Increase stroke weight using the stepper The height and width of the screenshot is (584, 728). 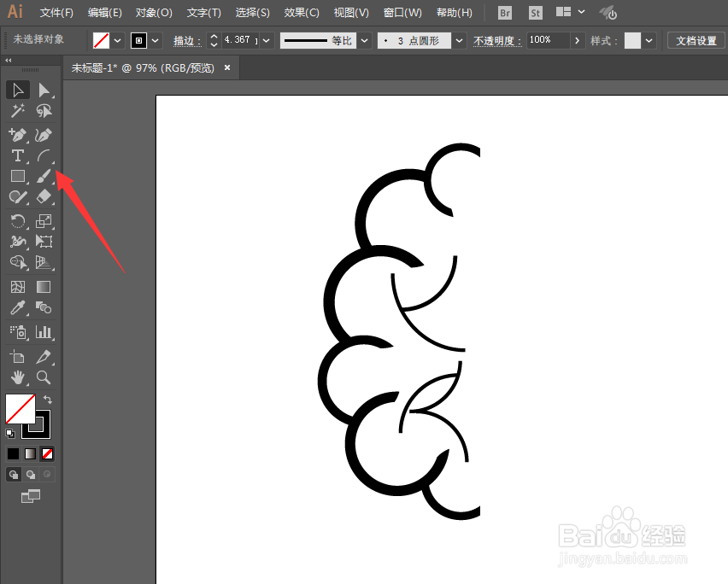pos(214,36)
